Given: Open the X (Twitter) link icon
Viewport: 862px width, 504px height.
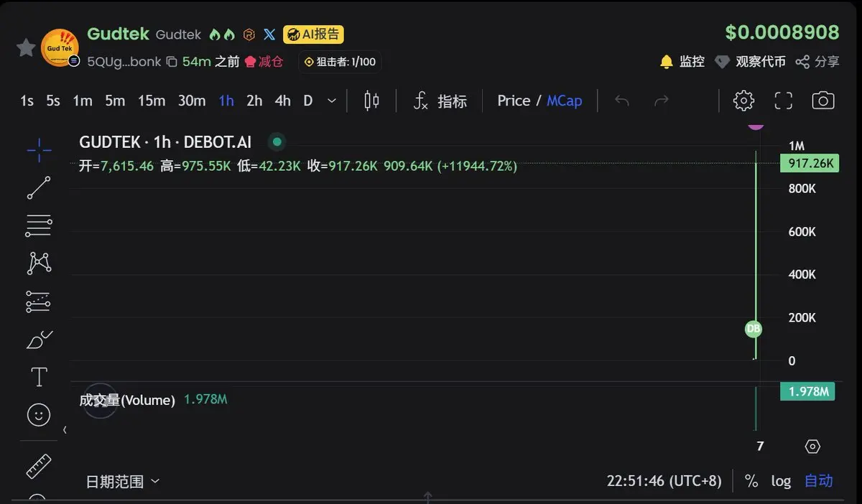Looking at the screenshot, I should [269, 34].
